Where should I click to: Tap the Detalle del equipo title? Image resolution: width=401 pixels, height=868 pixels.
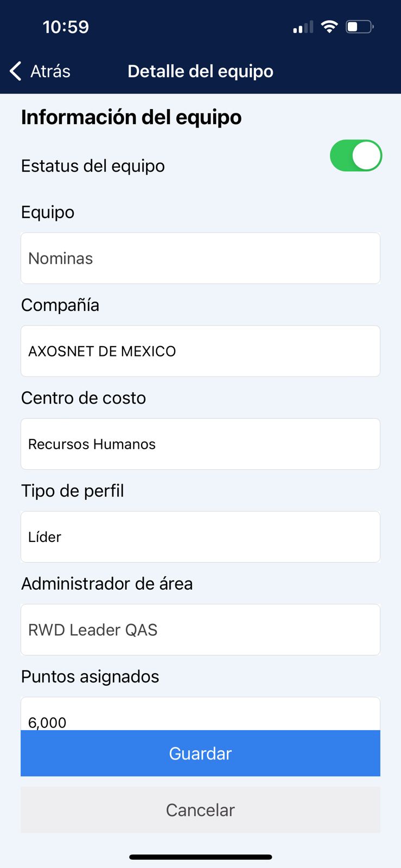click(200, 71)
